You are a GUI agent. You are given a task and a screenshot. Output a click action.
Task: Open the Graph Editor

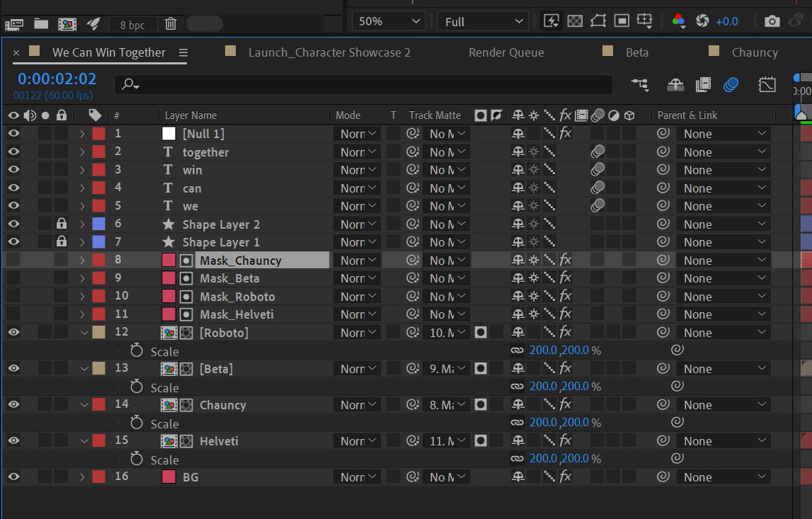(767, 84)
